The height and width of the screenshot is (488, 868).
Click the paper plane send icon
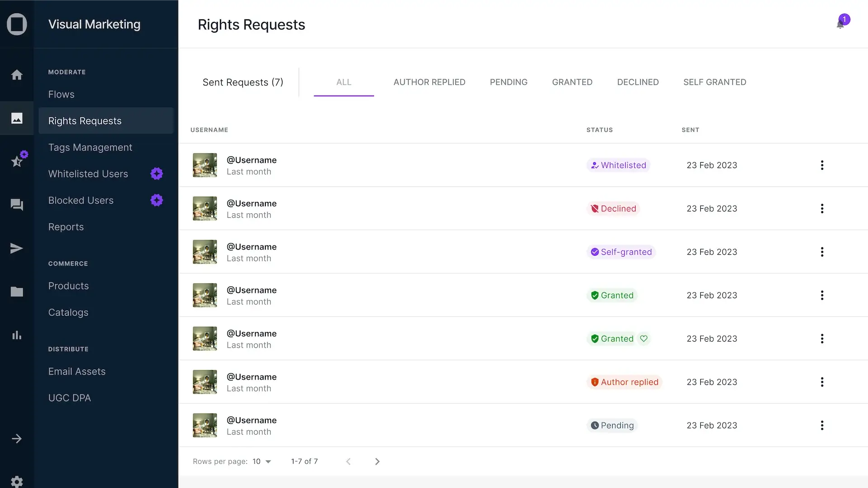pos(17,248)
